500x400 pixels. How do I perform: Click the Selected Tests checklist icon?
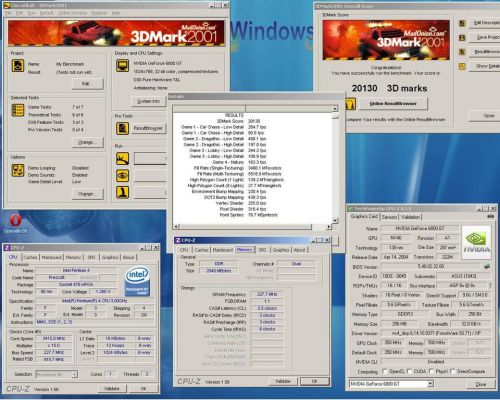pyautogui.click(x=18, y=110)
